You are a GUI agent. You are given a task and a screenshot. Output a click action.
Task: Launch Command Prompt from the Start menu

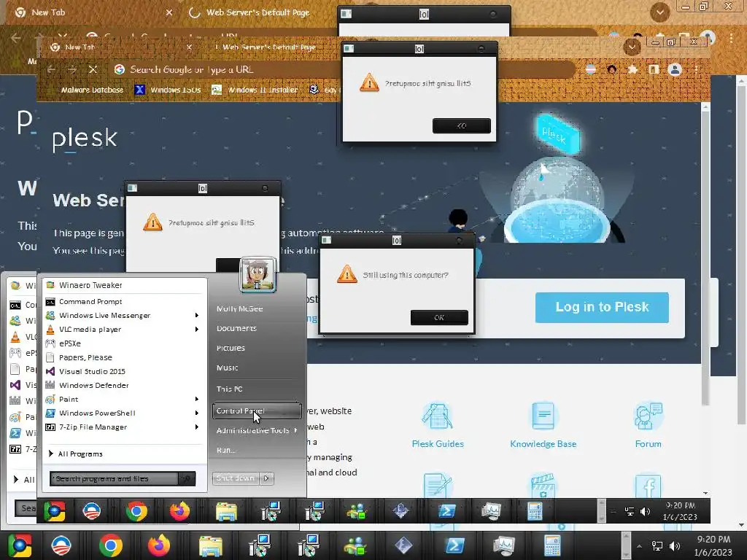pos(125,301)
